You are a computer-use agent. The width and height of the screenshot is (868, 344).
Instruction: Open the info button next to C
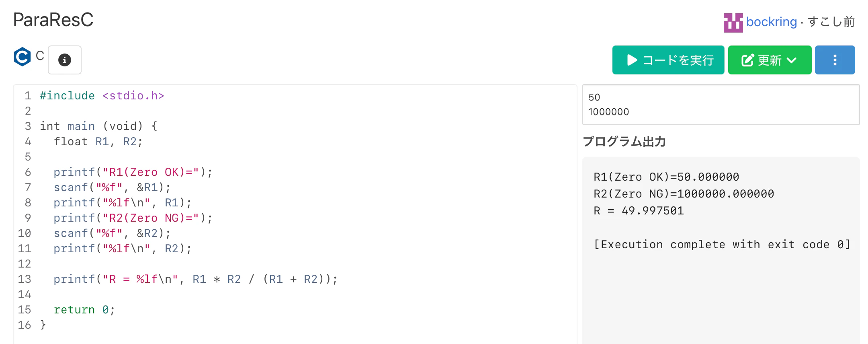[65, 60]
